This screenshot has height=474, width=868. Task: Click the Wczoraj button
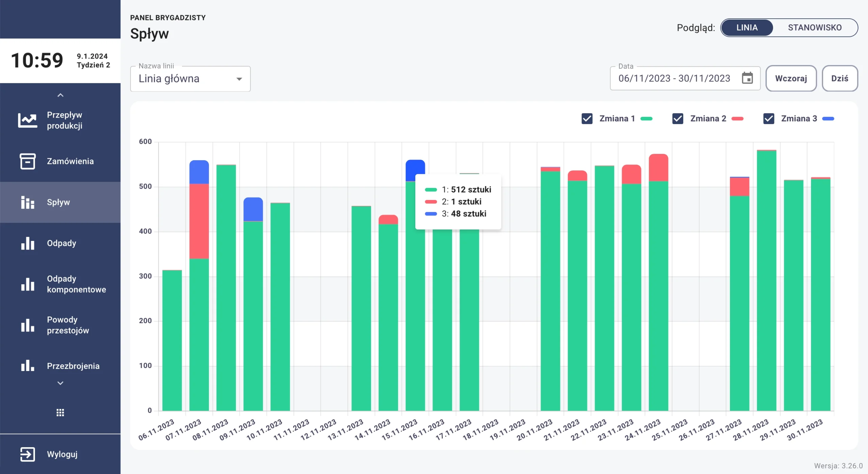[x=791, y=78]
